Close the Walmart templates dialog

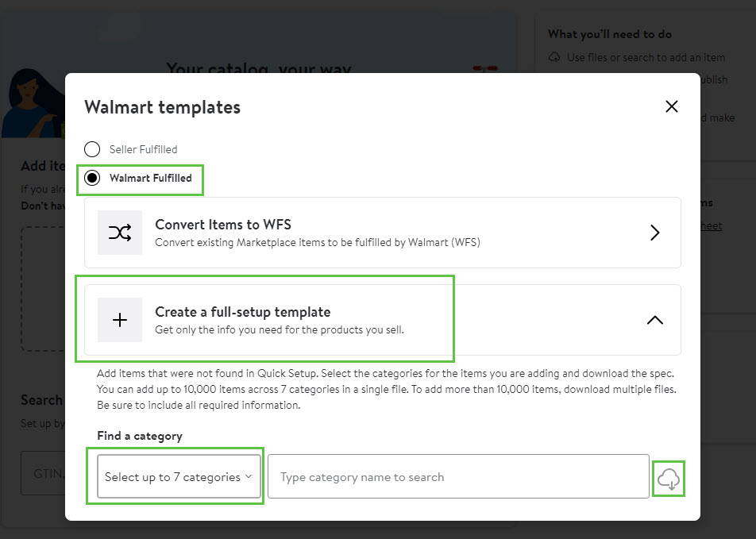(x=671, y=106)
